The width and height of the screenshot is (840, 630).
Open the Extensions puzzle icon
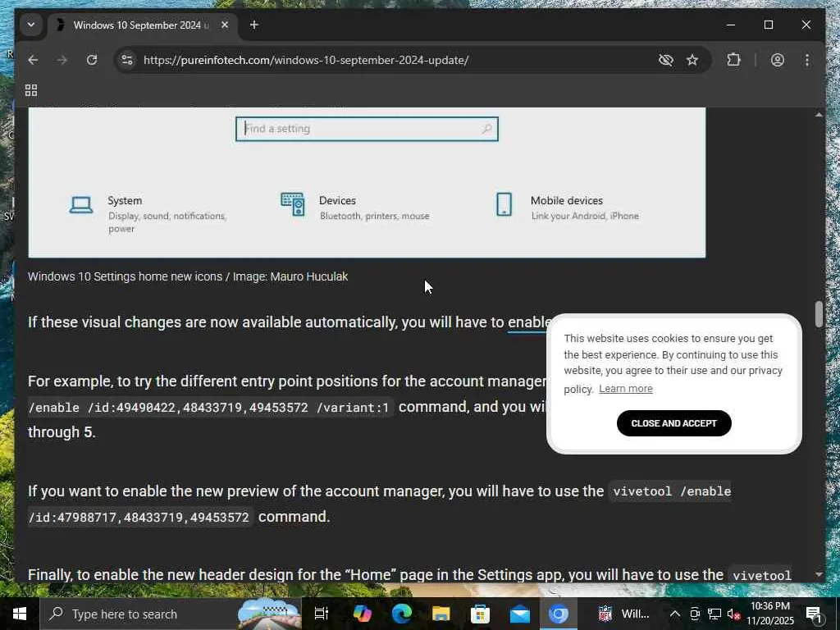tap(733, 60)
